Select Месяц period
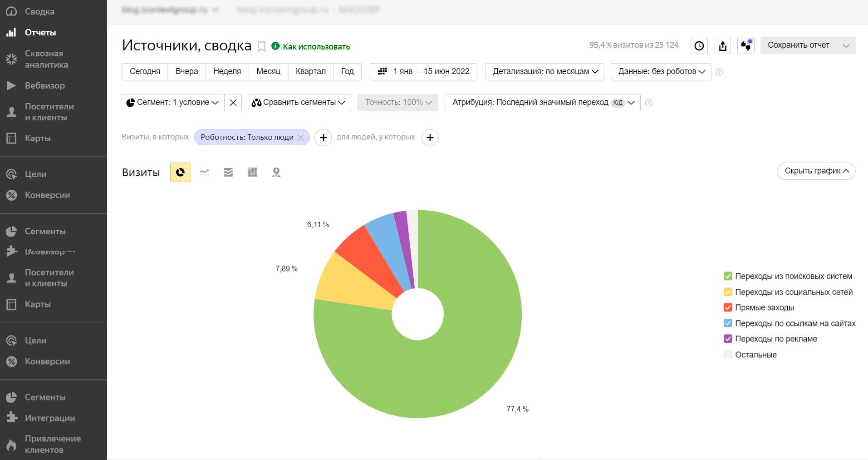868x460 pixels. click(x=268, y=71)
